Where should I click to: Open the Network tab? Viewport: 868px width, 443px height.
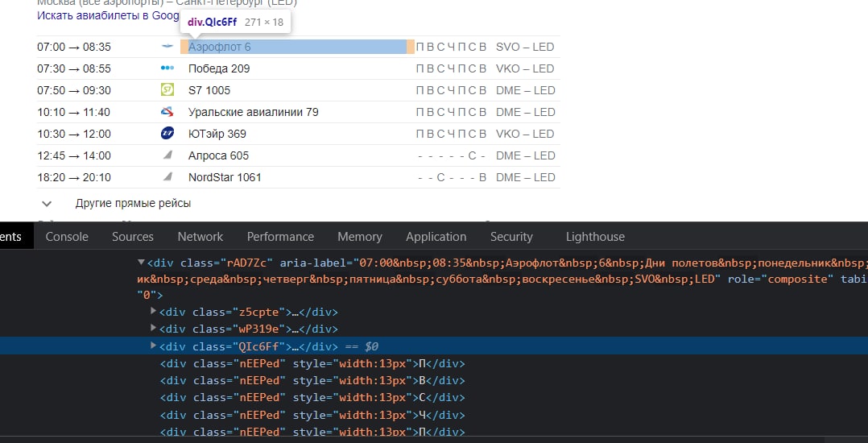200,237
